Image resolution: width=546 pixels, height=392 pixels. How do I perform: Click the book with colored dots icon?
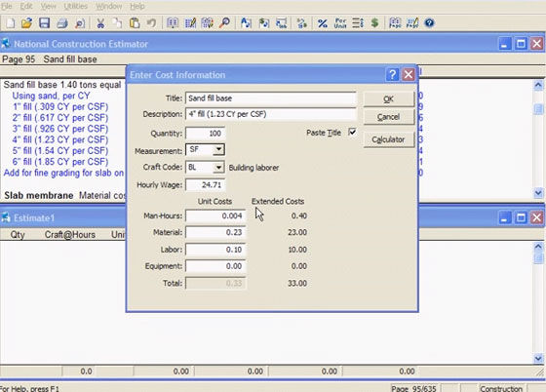(207, 23)
